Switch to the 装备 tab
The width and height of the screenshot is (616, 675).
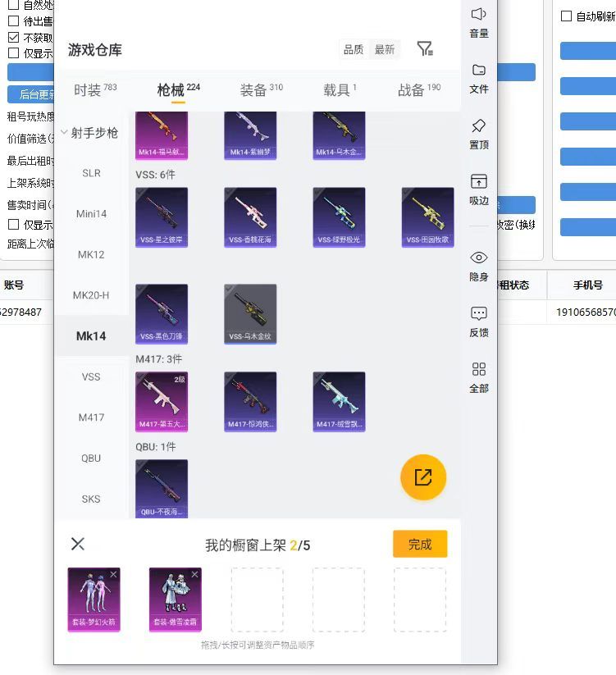tap(262, 90)
